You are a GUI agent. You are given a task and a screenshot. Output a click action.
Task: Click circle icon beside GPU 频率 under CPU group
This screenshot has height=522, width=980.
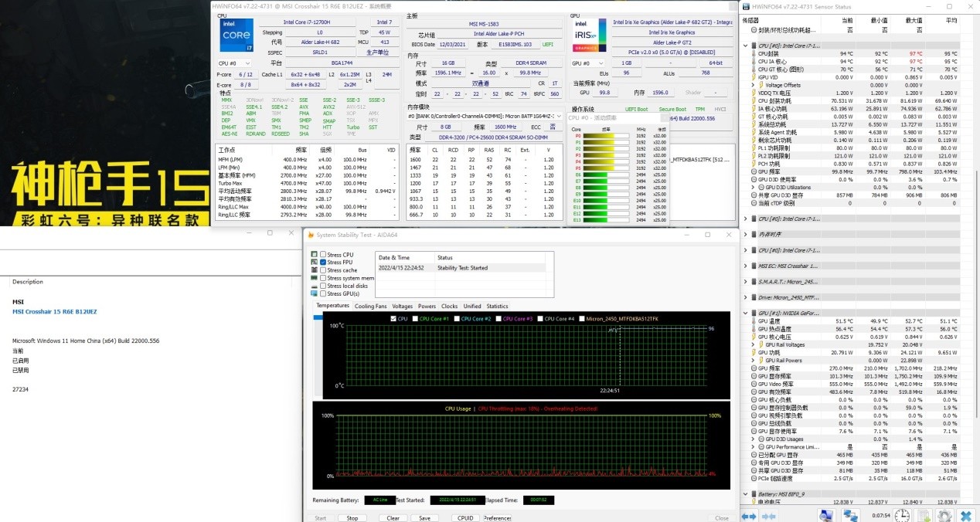[x=754, y=171]
